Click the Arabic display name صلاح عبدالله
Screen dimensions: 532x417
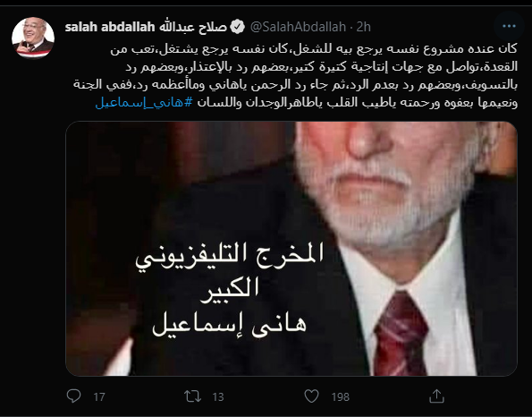[193, 27]
